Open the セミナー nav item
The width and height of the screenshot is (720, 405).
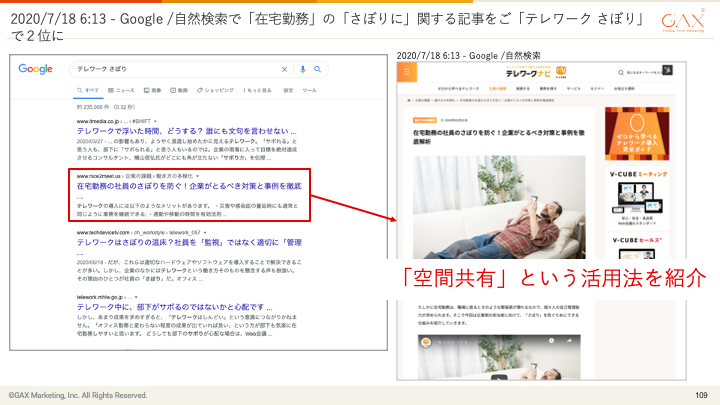(597, 89)
